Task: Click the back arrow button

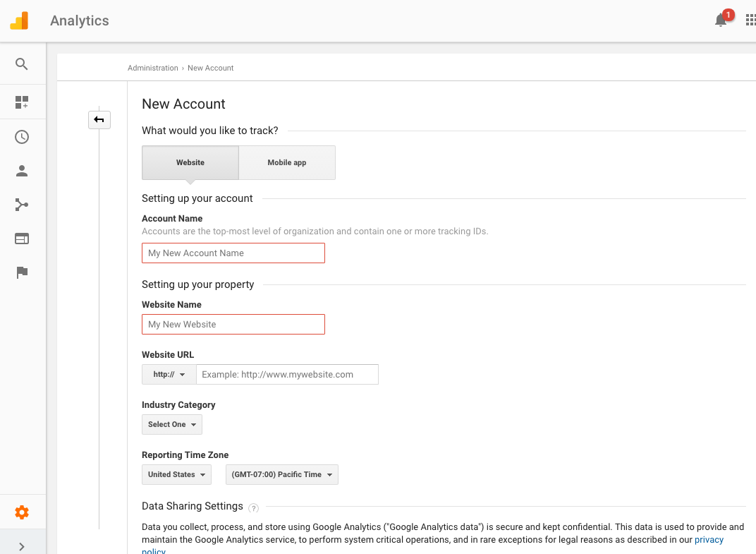Action: [x=99, y=120]
